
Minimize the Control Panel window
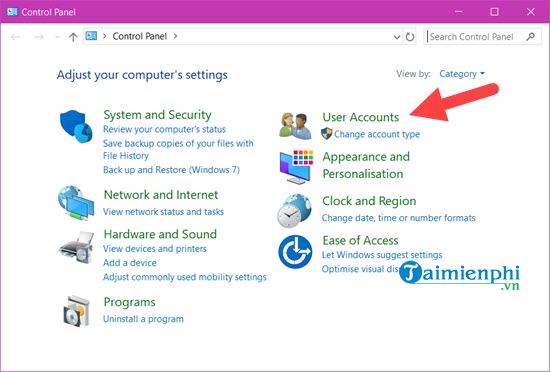(458, 12)
